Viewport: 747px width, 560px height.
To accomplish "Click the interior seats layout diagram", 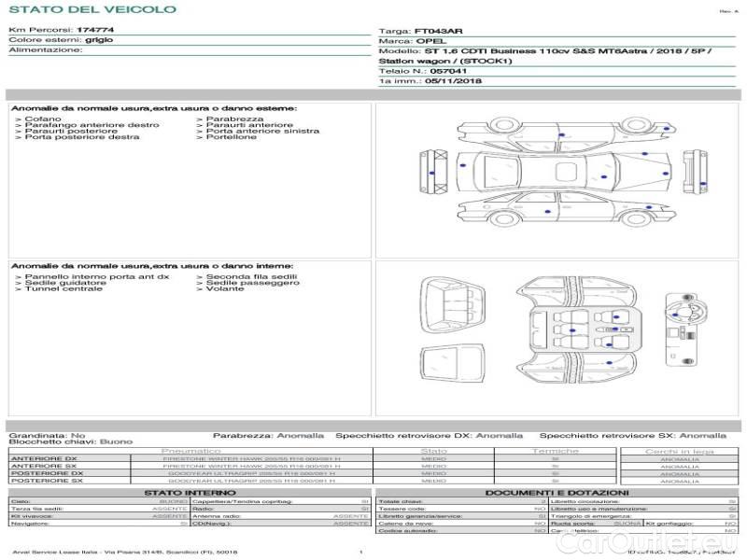I will [x=576, y=330].
